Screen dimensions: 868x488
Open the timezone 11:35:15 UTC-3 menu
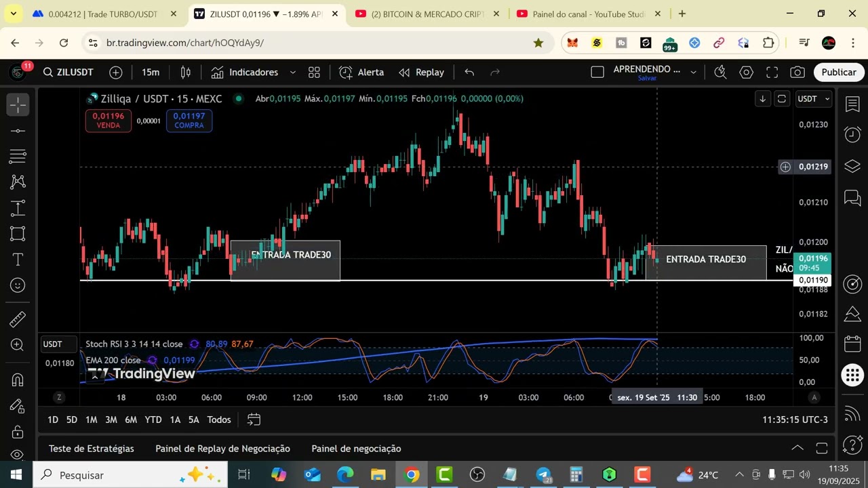click(x=795, y=420)
